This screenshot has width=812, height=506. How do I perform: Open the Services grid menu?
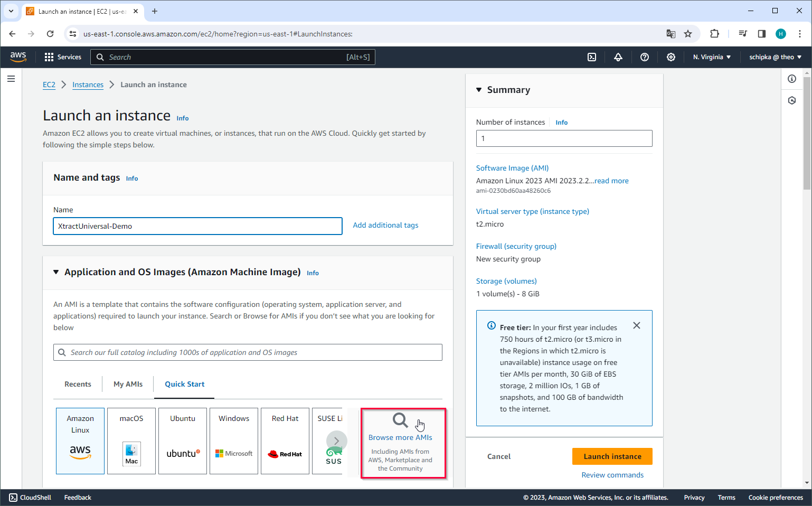(x=63, y=57)
